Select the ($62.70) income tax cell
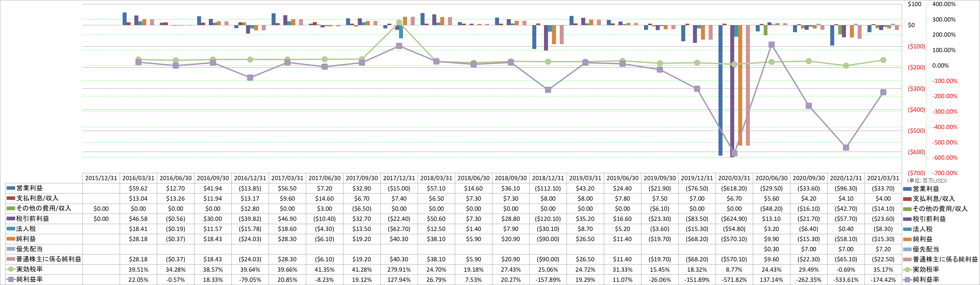 [399, 229]
